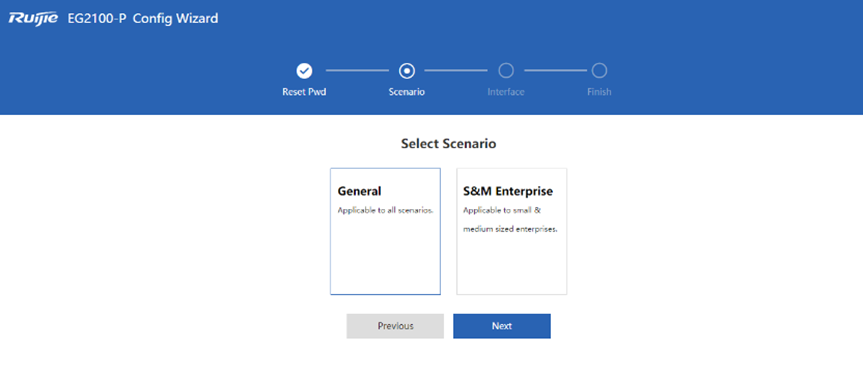Proceed with the Next button
This screenshot has height=380, width=863.
tap(502, 326)
